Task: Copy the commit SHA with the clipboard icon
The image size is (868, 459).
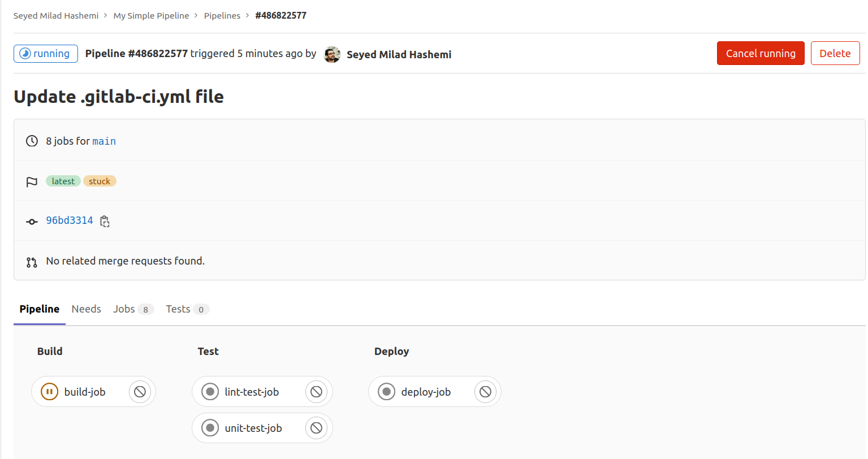Action: click(x=105, y=221)
